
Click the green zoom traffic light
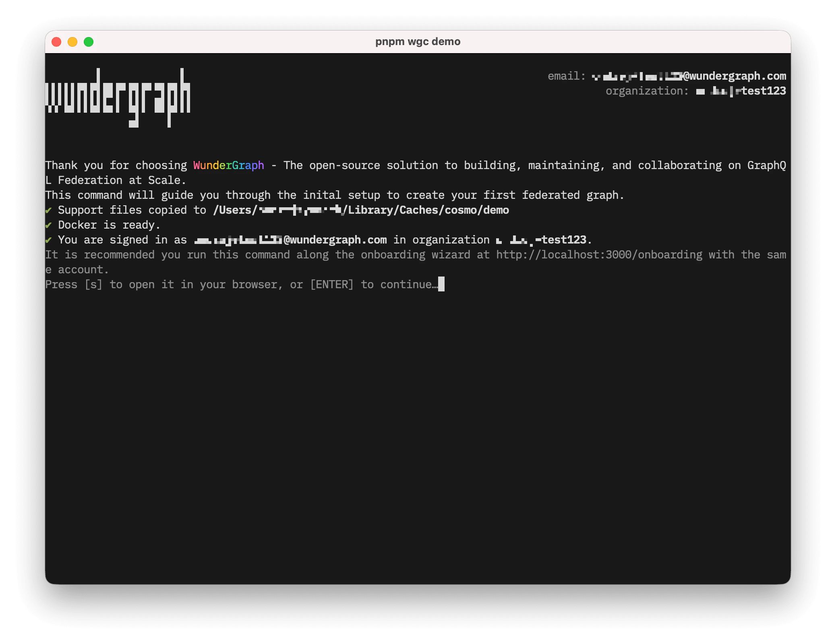point(89,41)
